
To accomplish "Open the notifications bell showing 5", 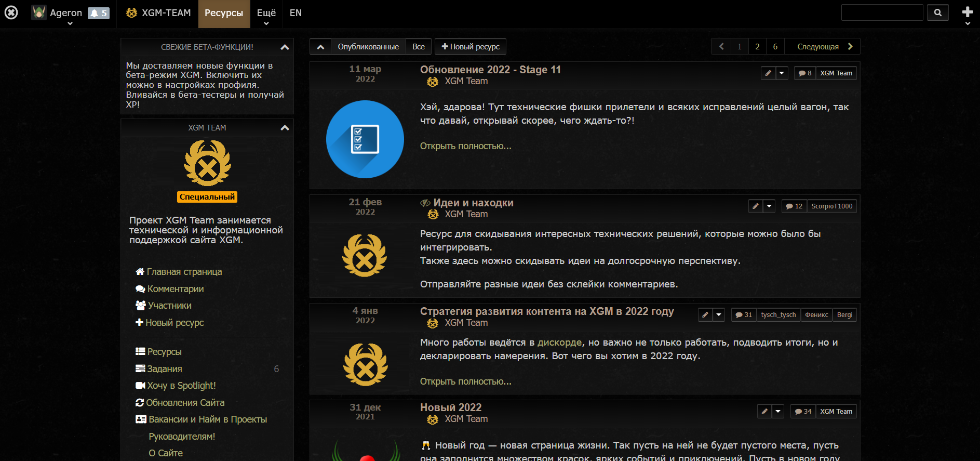I will tap(98, 13).
